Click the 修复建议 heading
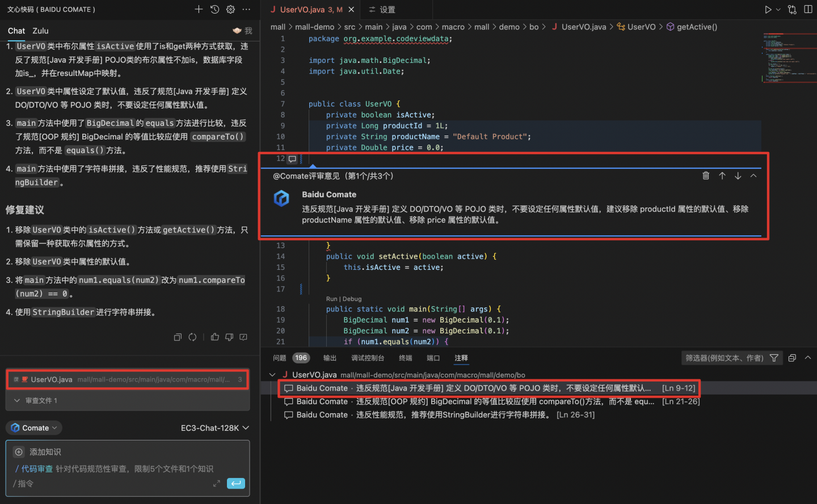 pos(24,210)
